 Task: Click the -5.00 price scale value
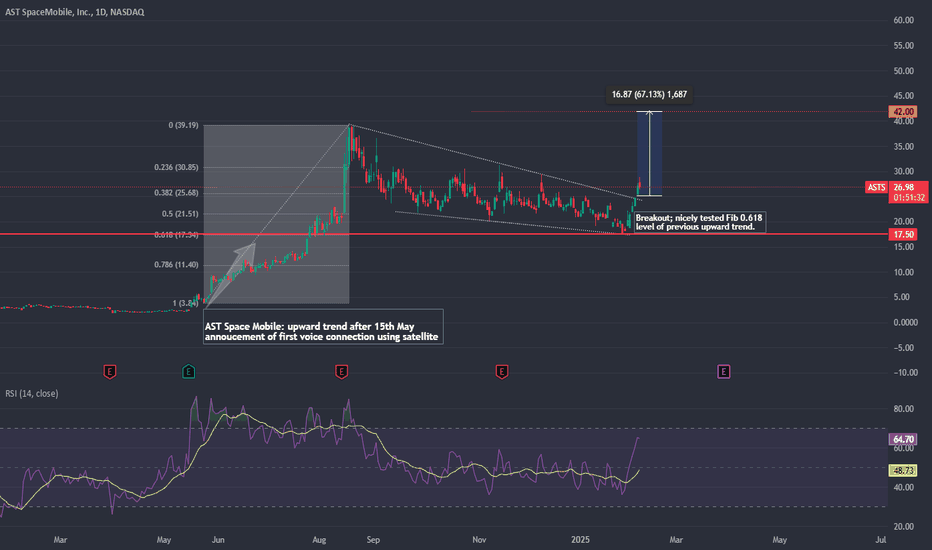coord(903,348)
